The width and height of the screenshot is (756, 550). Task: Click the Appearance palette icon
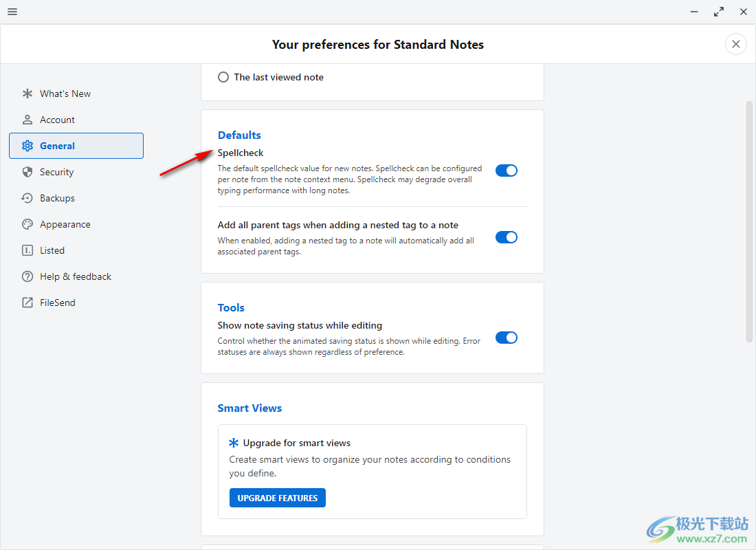tap(27, 224)
